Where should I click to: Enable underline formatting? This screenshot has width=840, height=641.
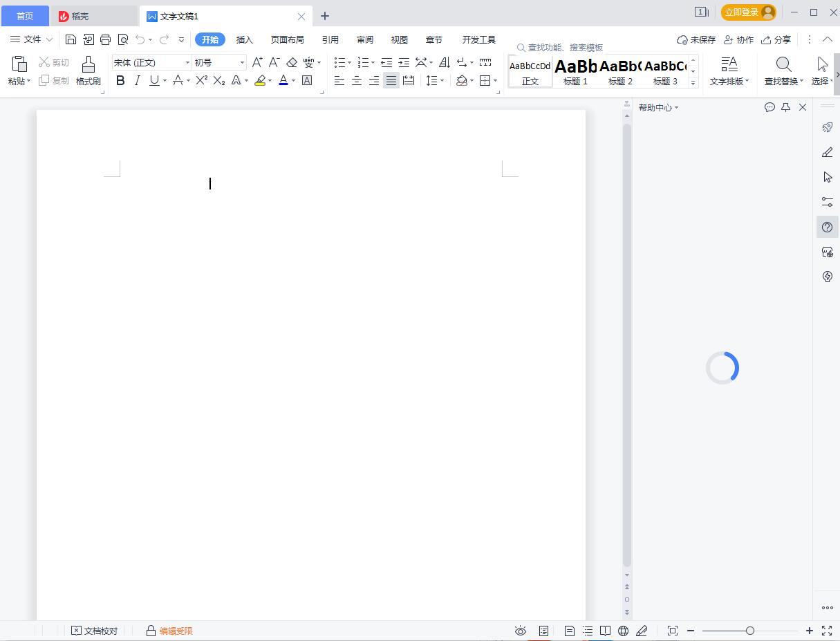(153, 80)
